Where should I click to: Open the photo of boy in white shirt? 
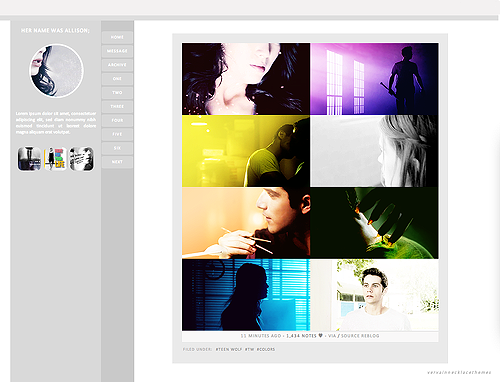(x=374, y=295)
